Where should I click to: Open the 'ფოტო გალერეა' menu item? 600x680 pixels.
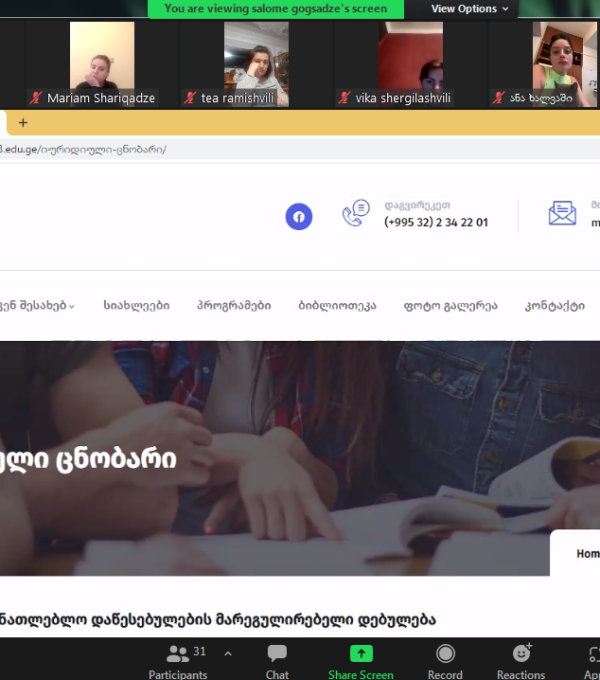pos(450,306)
